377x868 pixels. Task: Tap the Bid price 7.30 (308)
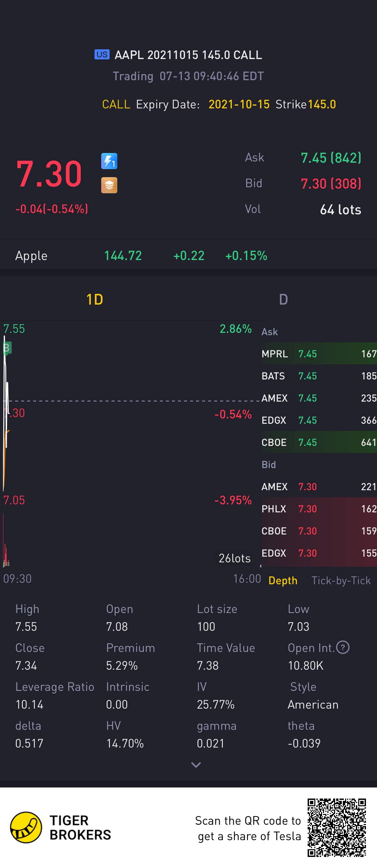(331, 184)
